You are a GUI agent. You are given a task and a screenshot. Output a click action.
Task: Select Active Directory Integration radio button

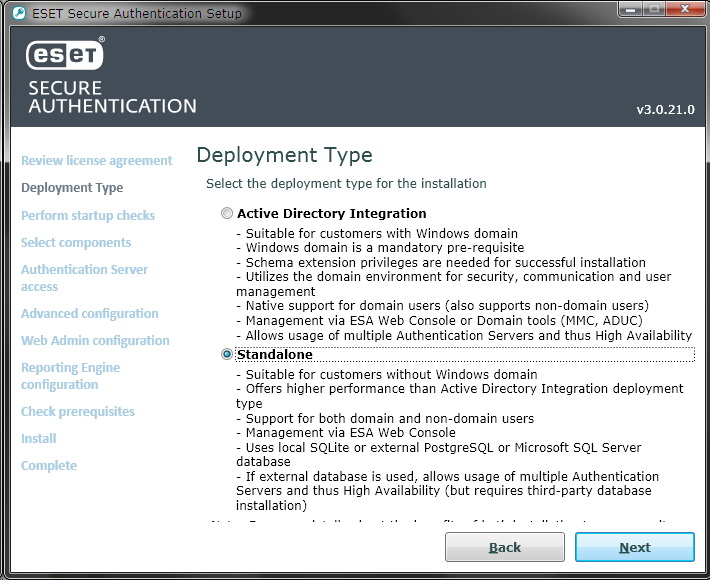point(227,213)
